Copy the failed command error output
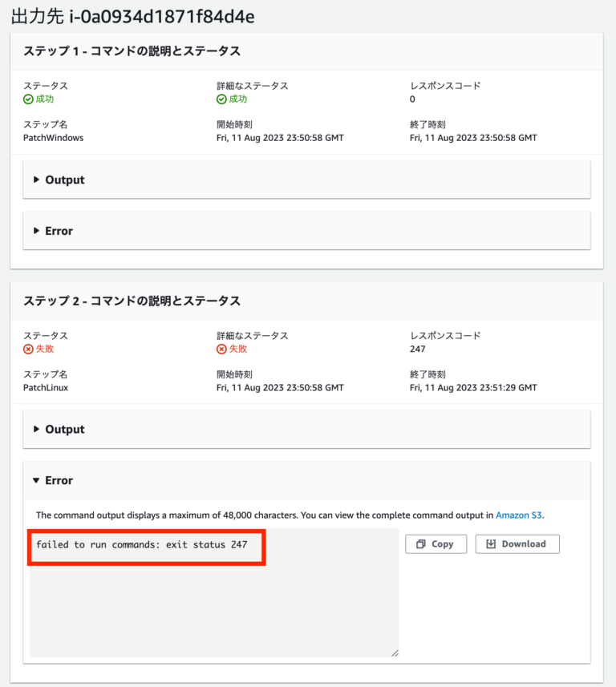The height and width of the screenshot is (687, 616). pos(436,544)
